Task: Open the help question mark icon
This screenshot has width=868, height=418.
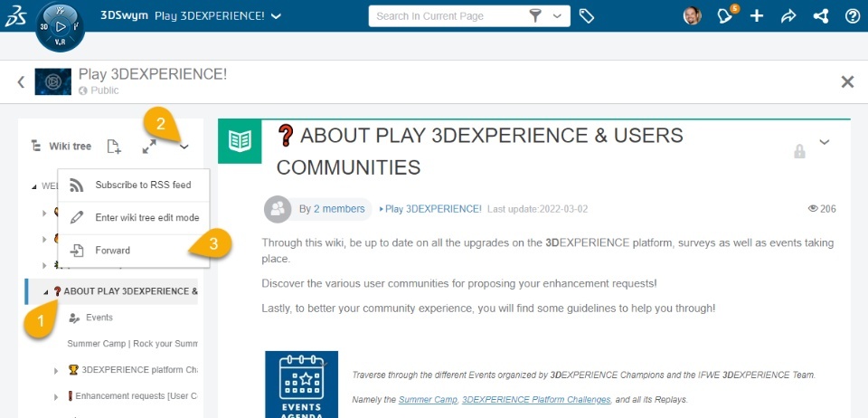Action: [x=853, y=16]
